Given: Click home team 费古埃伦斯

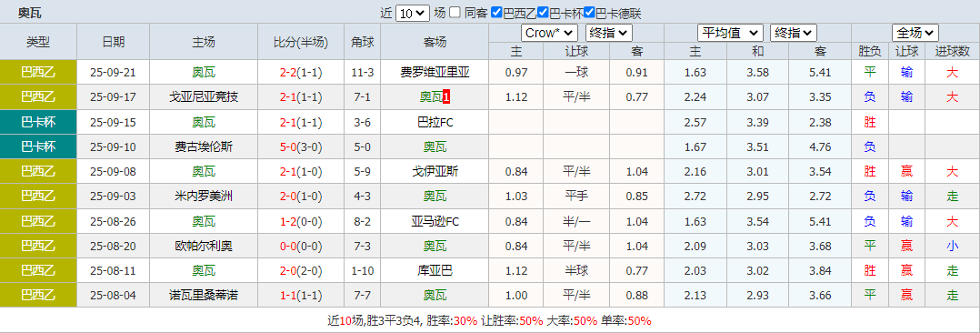Looking at the screenshot, I should pyautogui.click(x=204, y=147).
